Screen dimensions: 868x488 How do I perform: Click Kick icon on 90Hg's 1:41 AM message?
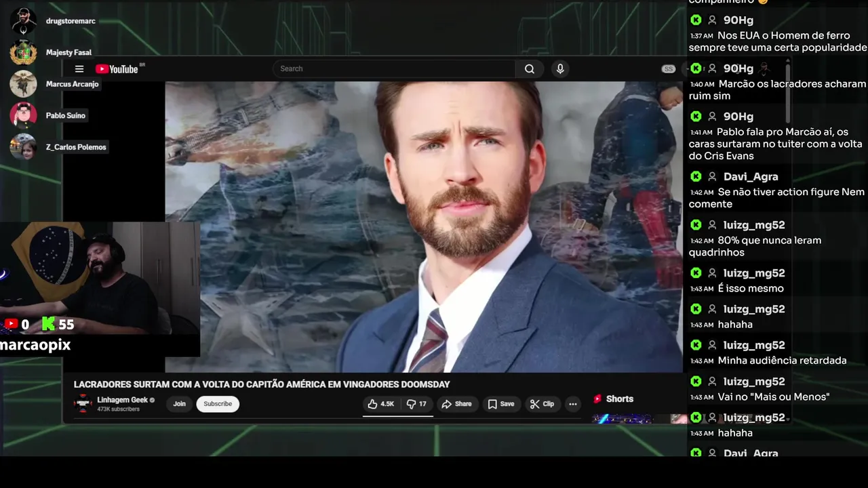[x=696, y=116]
